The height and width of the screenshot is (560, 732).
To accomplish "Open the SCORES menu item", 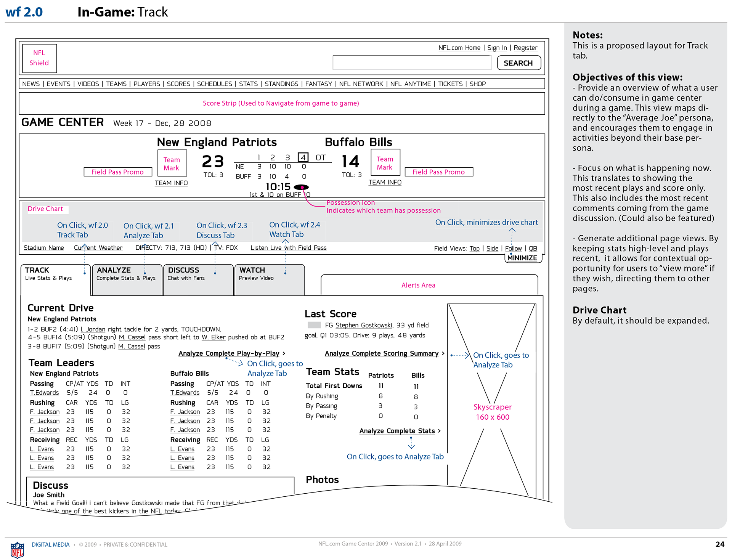I will click(x=178, y=84).
